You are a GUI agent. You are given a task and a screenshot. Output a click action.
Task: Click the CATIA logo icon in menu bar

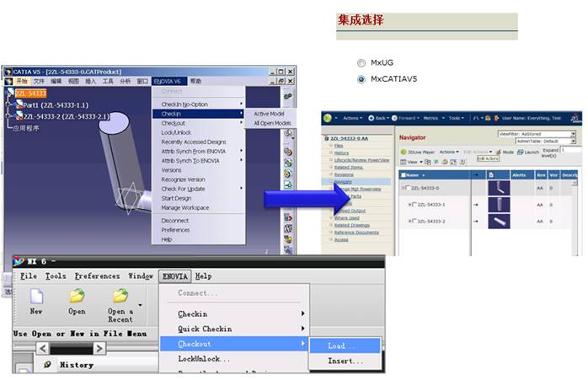click(x=8, y=81)
